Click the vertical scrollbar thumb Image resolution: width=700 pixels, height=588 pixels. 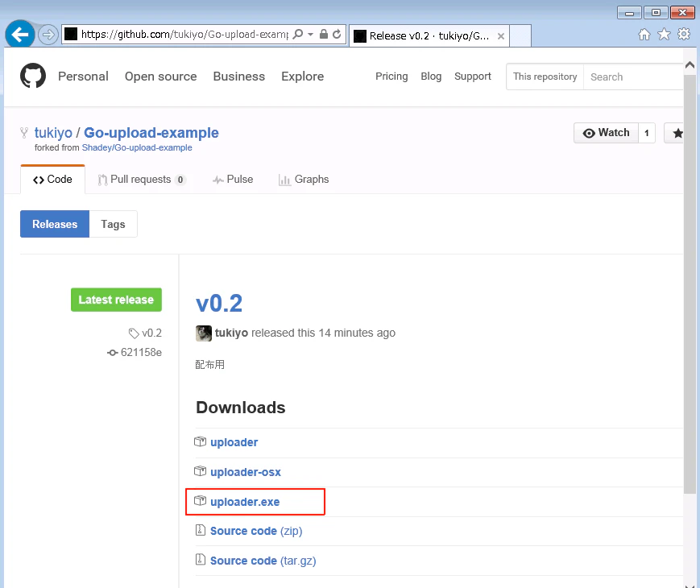click(x=690, y=284)
